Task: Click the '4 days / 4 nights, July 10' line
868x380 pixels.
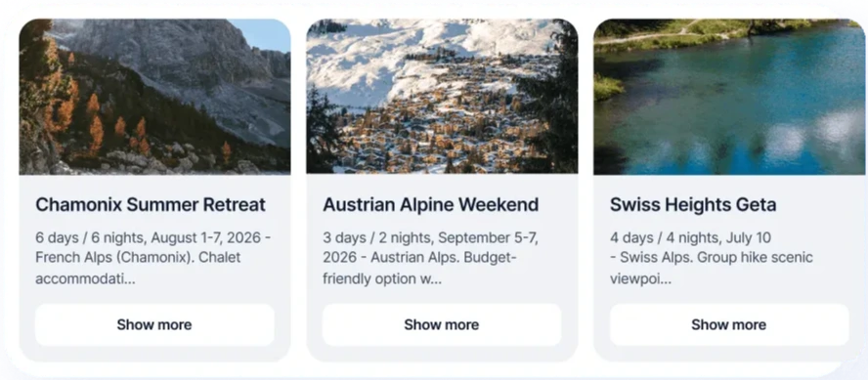Action: 690,237
